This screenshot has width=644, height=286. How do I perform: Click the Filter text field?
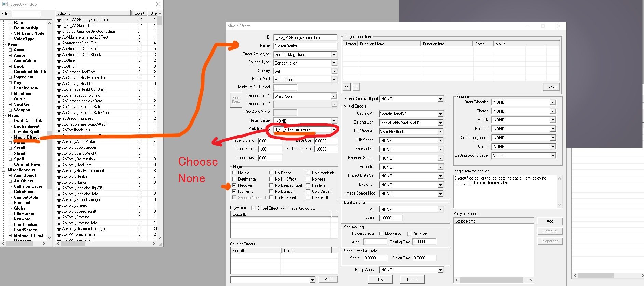[26, 14]
